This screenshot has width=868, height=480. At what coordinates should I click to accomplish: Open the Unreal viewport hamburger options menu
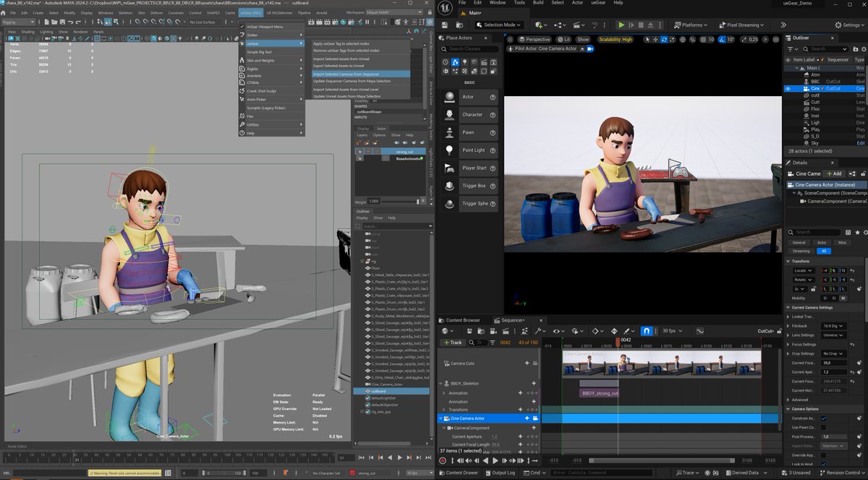(x=511, y=39)
